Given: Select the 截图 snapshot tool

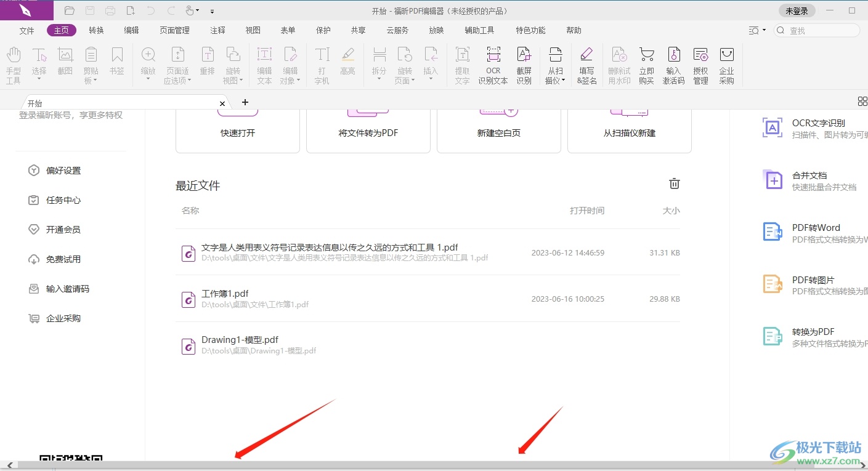Looking at the screenshot, I should pos(65,62).
